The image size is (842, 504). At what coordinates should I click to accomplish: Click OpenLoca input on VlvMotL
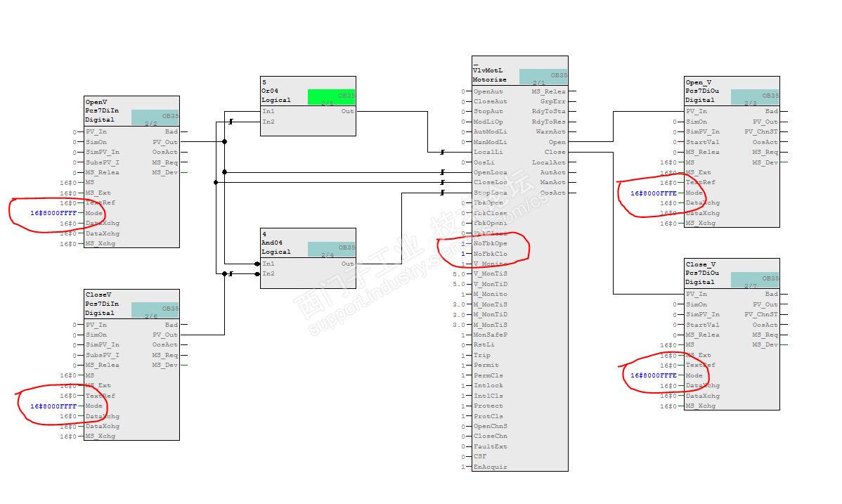tap(491, 172)
